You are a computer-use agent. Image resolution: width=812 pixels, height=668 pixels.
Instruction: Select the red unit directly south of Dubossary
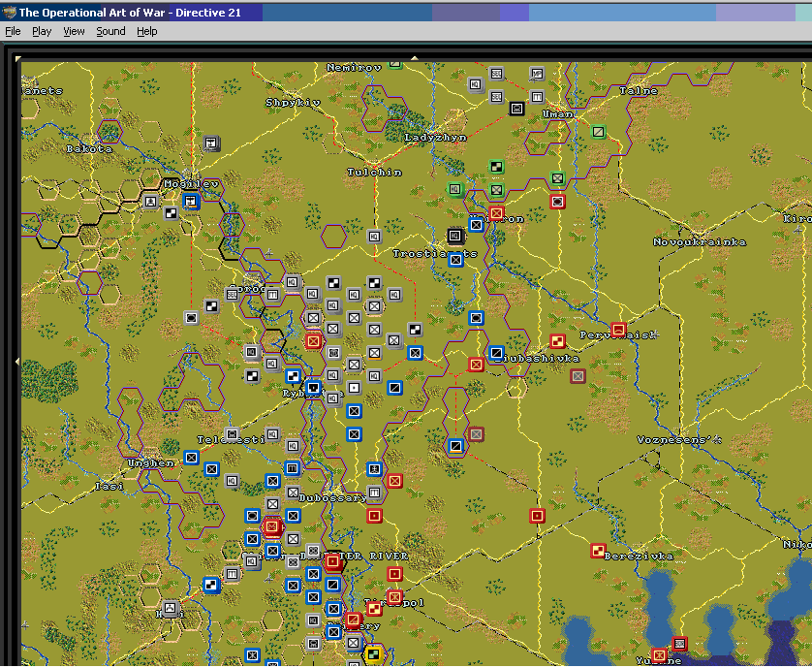(x=374, y=516)
